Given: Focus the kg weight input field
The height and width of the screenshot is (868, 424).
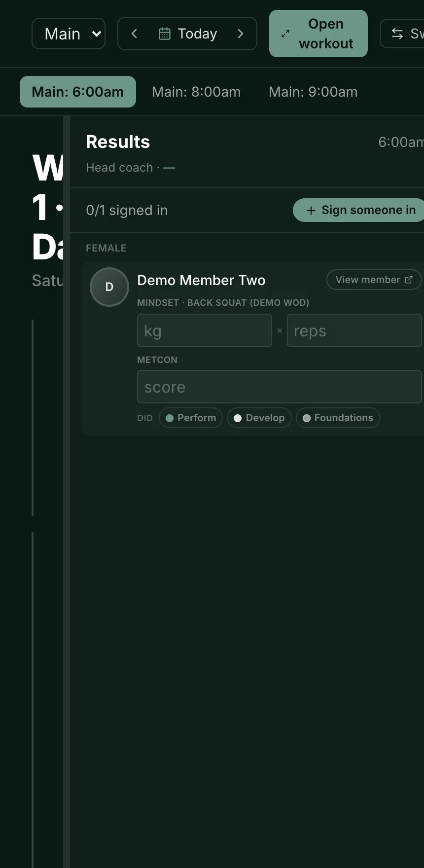Looking at the screenshot, I should tap(205, 330).
